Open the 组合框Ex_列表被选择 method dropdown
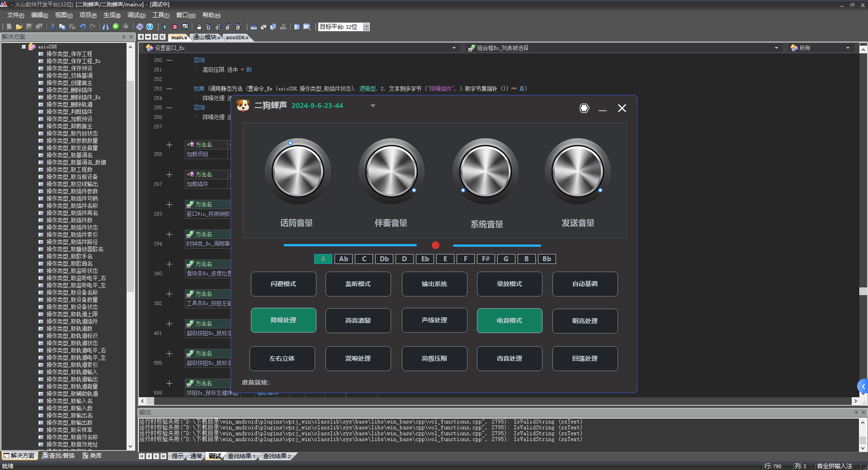The width and height of the screenshot is (868, 470). coord(776,48)
